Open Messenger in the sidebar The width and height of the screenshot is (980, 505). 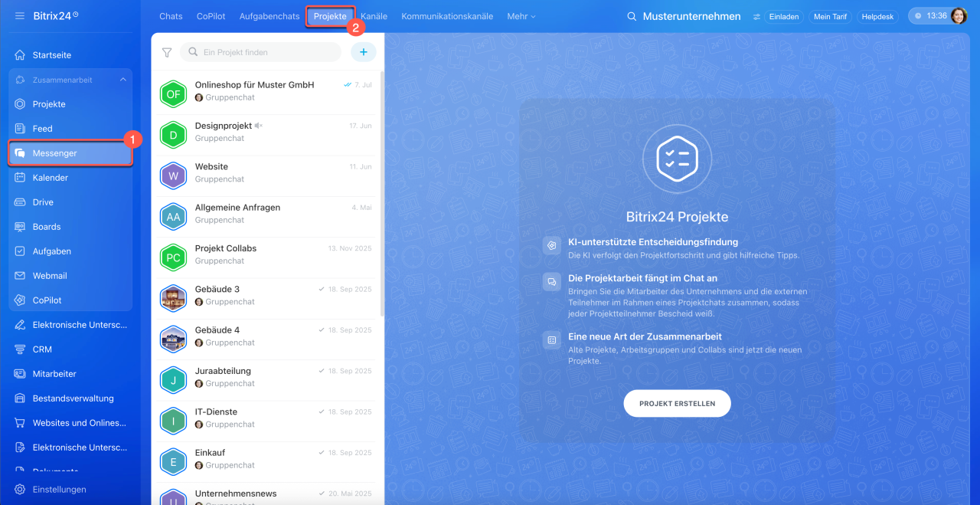tap(70, 153)
